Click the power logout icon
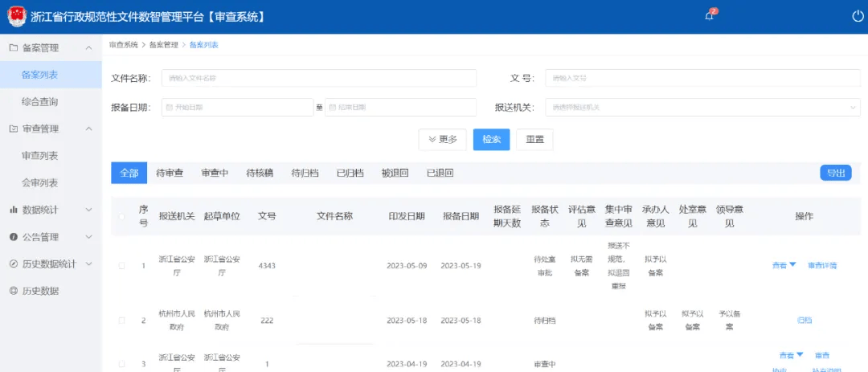The image size is (868, 372). pos(858,16)
